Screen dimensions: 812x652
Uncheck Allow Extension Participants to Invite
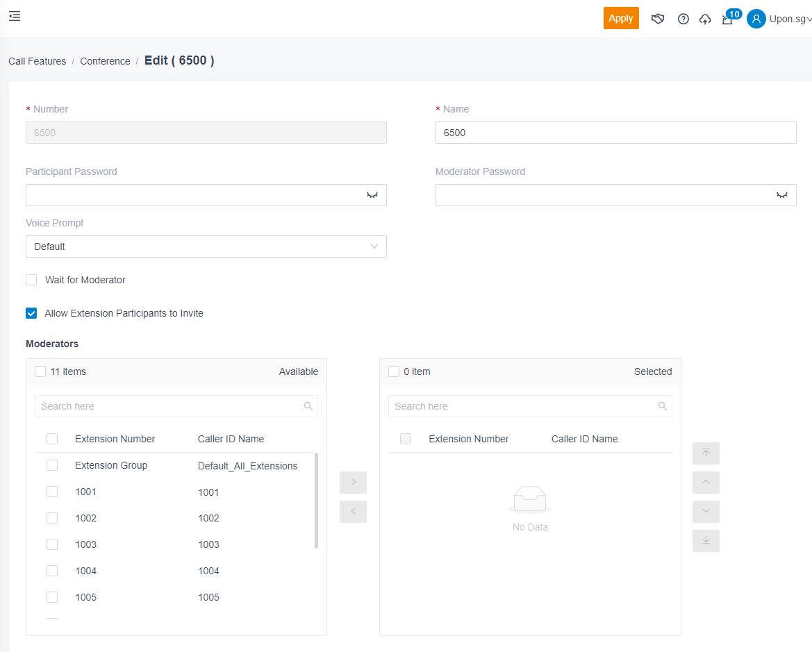(31, 313)
